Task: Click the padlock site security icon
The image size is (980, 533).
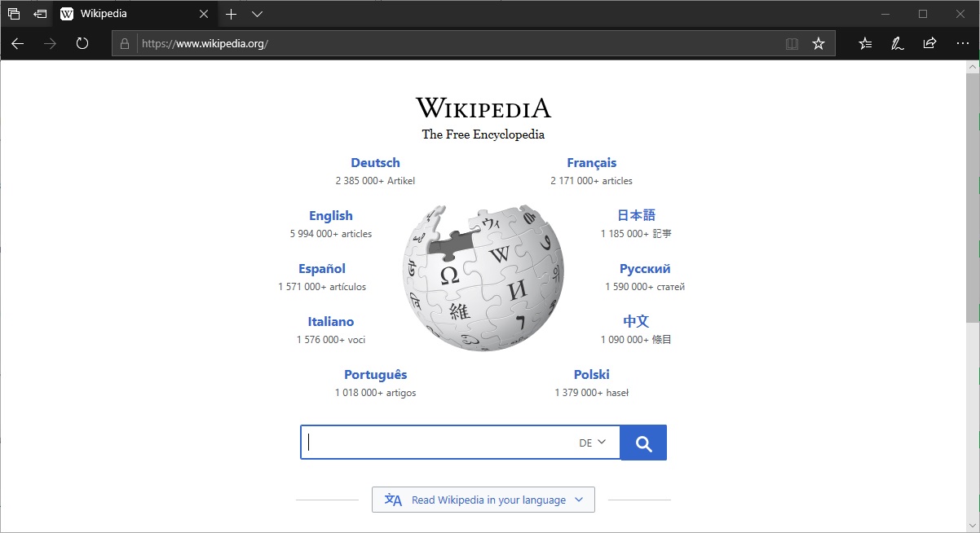Action: coord(125,44)
